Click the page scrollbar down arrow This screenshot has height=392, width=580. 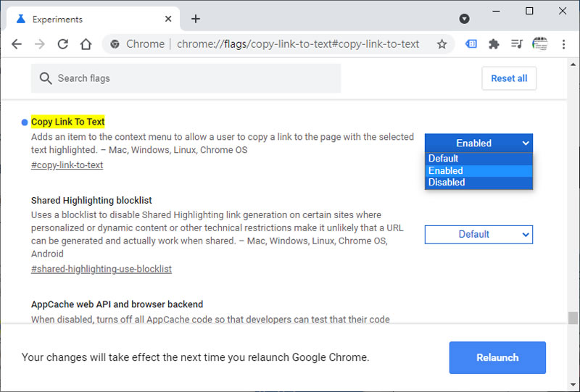coord(573,385)
